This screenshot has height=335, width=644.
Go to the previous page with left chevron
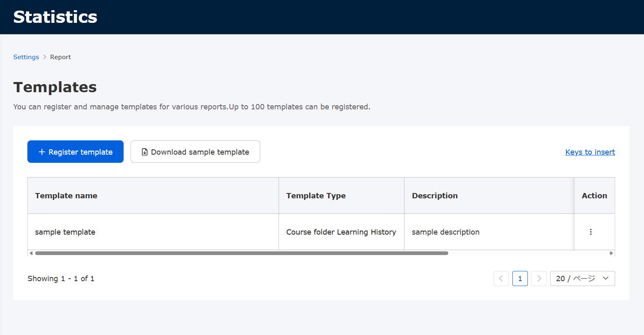click(501, 278)
